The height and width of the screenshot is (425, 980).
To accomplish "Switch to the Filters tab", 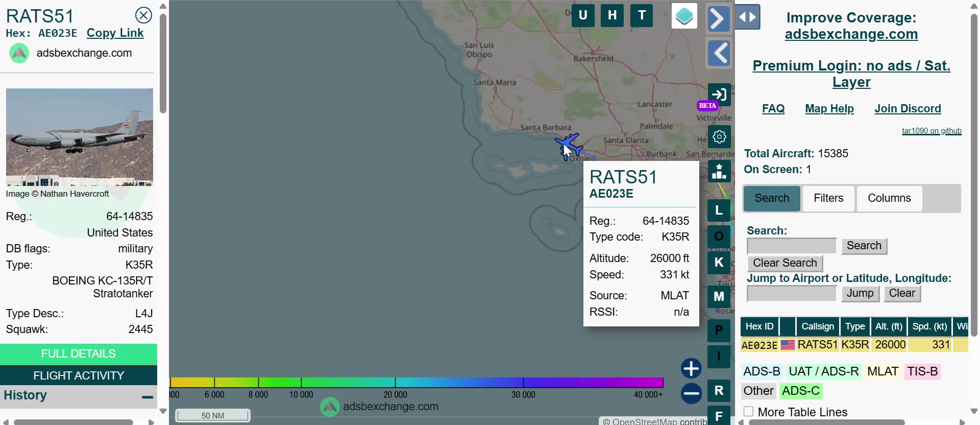I will 828,198.
